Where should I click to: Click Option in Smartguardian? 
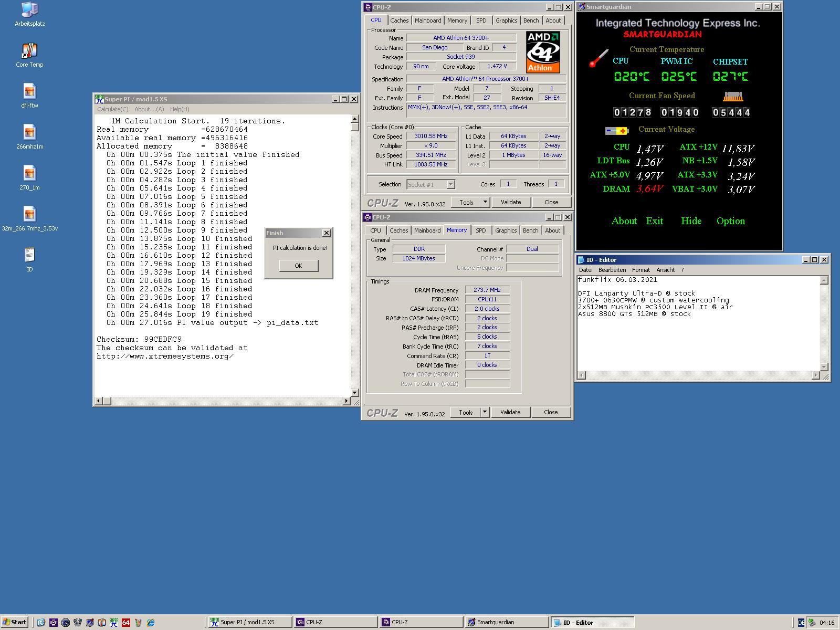730,221
